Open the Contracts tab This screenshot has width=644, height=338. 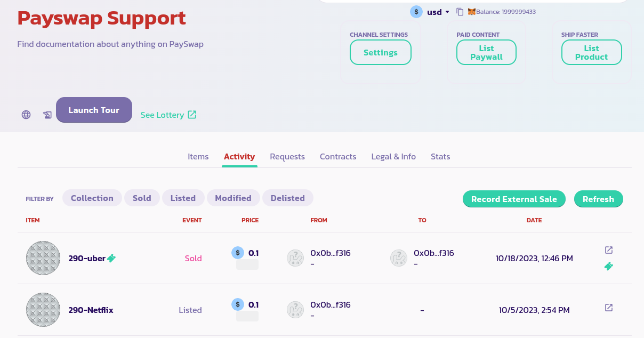[338, 157]
